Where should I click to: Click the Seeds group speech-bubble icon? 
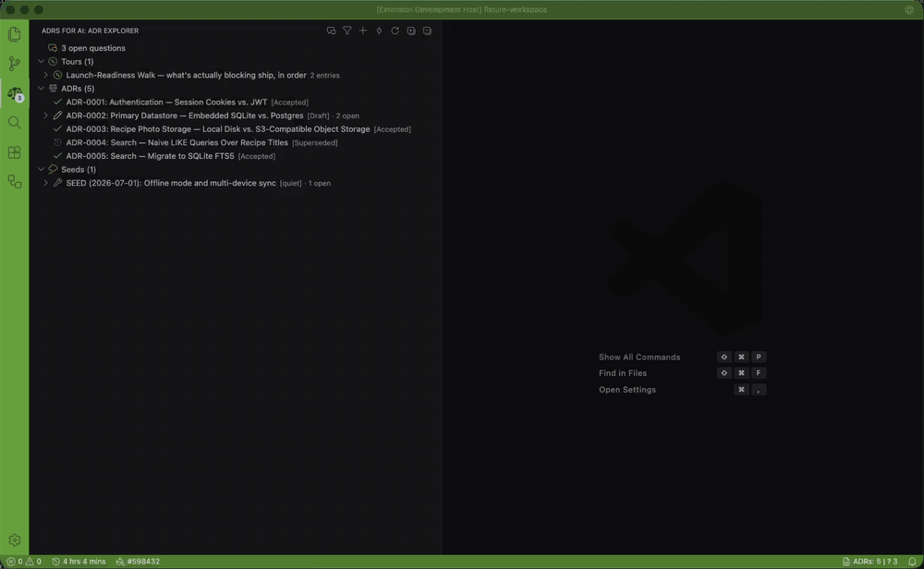click(x=53, y=169)
